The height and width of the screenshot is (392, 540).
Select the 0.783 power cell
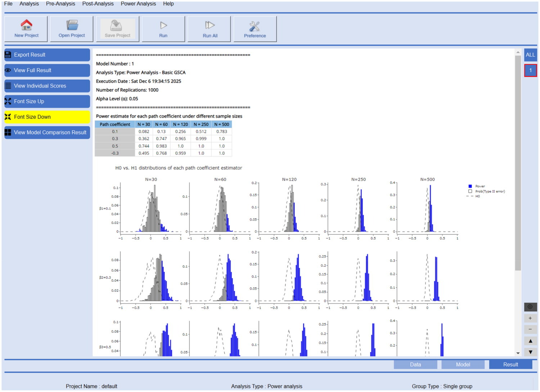[x=222, y=131]
